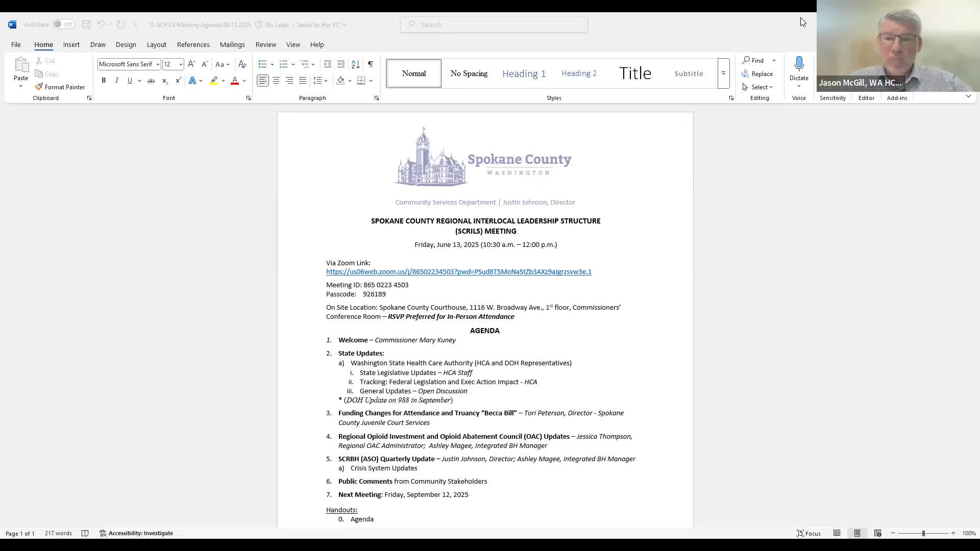980x551 pixels.
Task: Expand the Styles gallery more arrow
Action: (723, 73)
